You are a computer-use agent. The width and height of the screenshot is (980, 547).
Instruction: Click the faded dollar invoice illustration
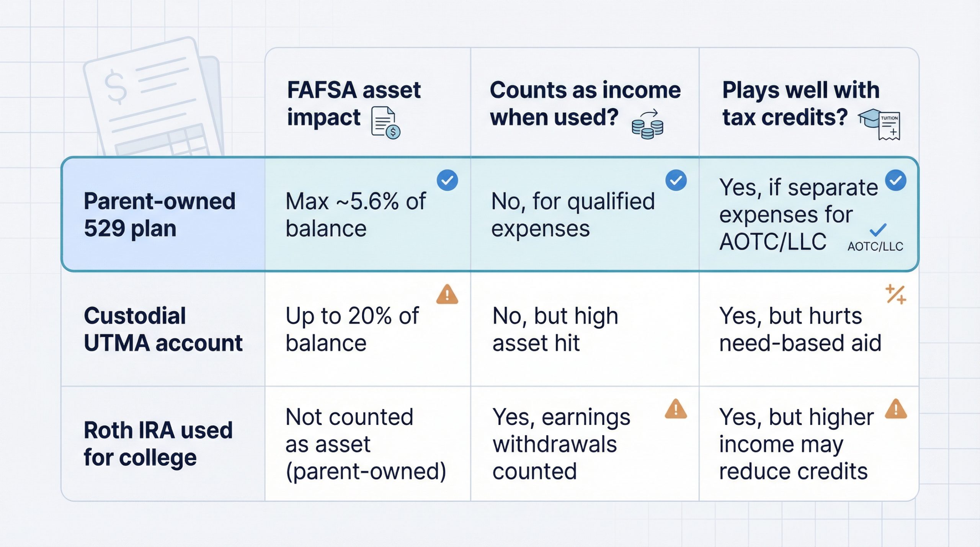pyautogui.click(x=153, y=100)
